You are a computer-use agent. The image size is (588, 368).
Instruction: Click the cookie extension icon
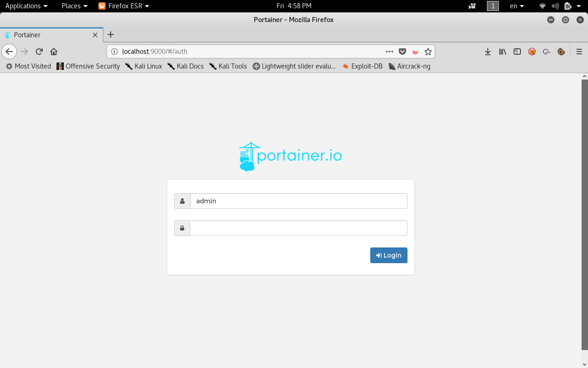pyautogui.click(x=561, y=52)
